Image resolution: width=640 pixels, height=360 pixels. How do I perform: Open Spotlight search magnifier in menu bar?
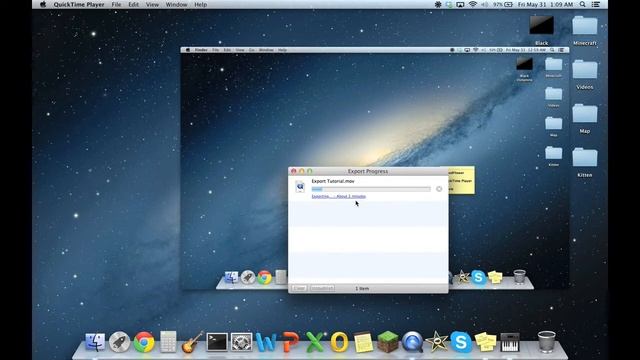(582, 4)
